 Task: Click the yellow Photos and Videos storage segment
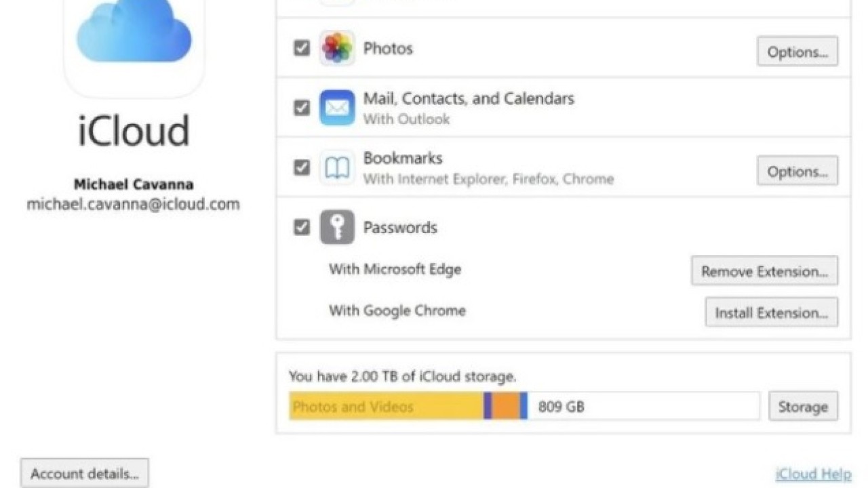385,407
